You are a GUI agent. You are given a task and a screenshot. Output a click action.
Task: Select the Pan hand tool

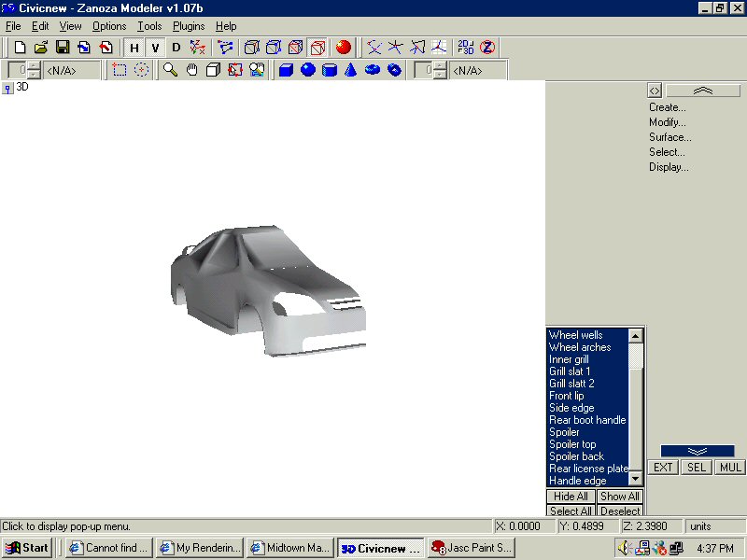click(191, 70)
